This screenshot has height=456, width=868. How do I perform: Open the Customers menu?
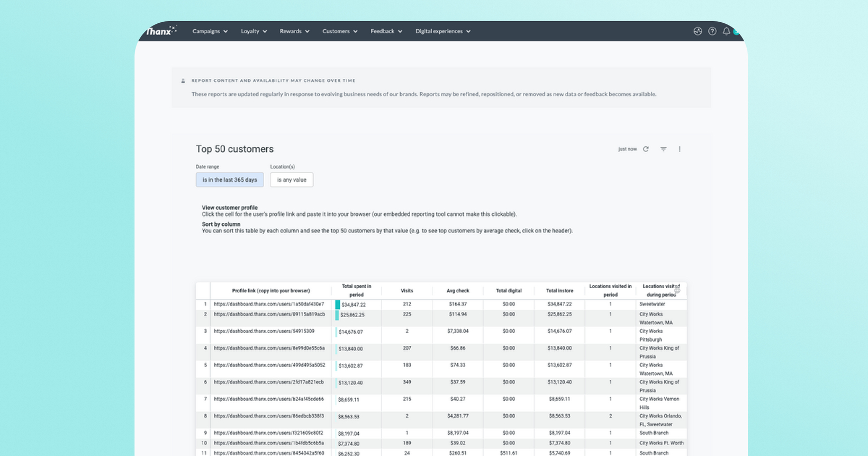tap(340, 31)
